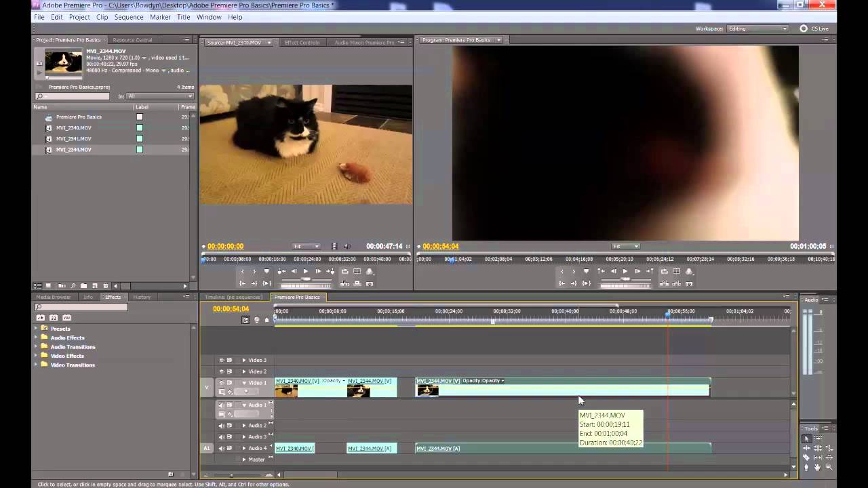The width and height of the screenshot is (868, 488).
Task: Expand the Video Transitions folder
Action: [x=37, y=365]
